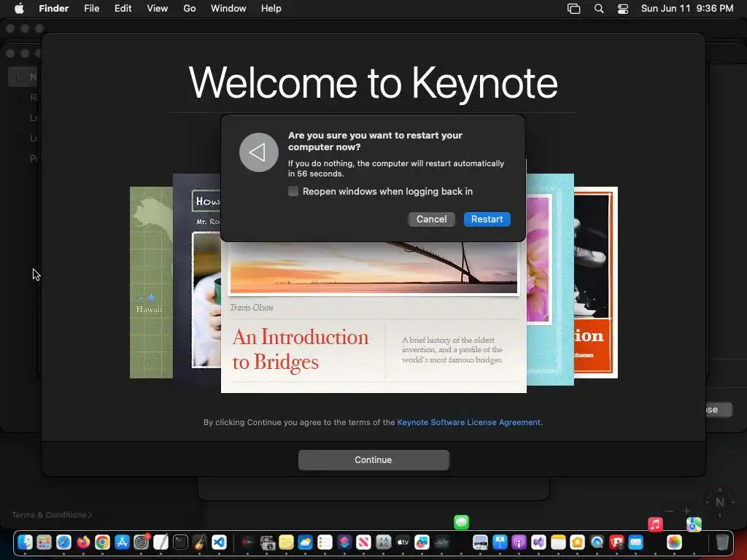Open the Apple menu
This screenshot has width=747, height=560.
coord(19,9)
